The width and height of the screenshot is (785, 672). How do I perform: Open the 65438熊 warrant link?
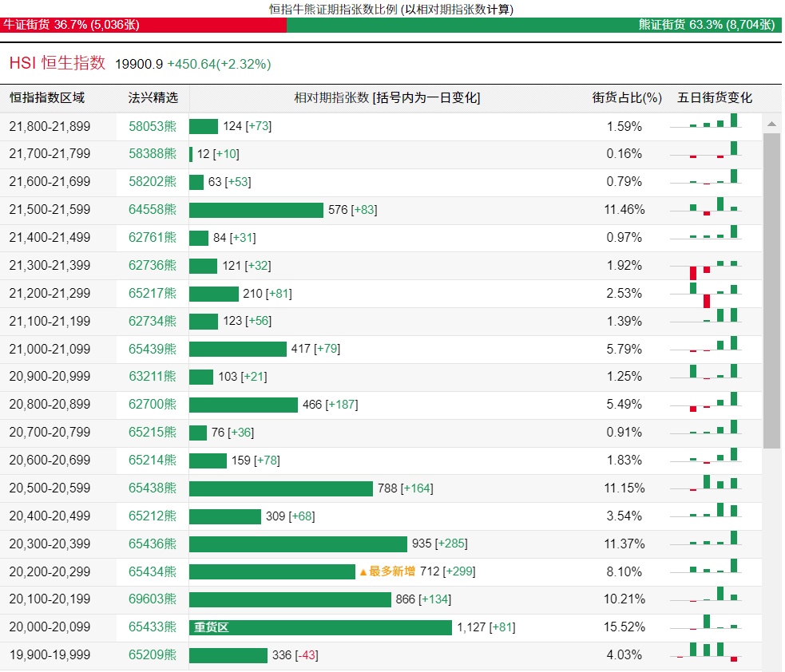click(153, 488)
